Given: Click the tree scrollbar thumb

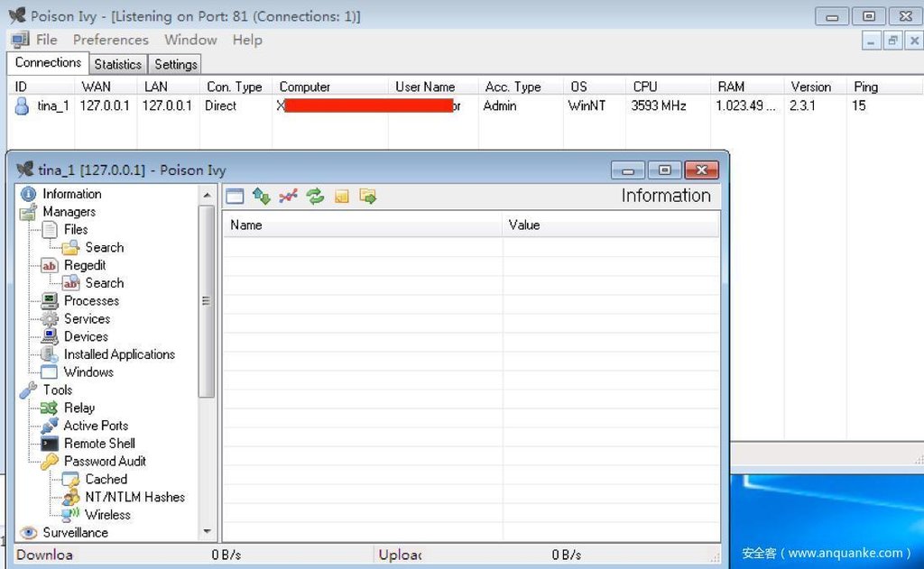Looking at the screenshot, I should coord(207,301).
